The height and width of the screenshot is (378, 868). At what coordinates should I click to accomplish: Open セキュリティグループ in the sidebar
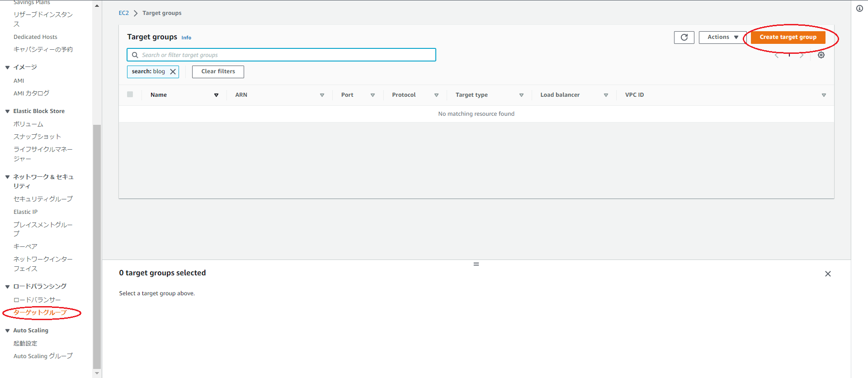43,199
